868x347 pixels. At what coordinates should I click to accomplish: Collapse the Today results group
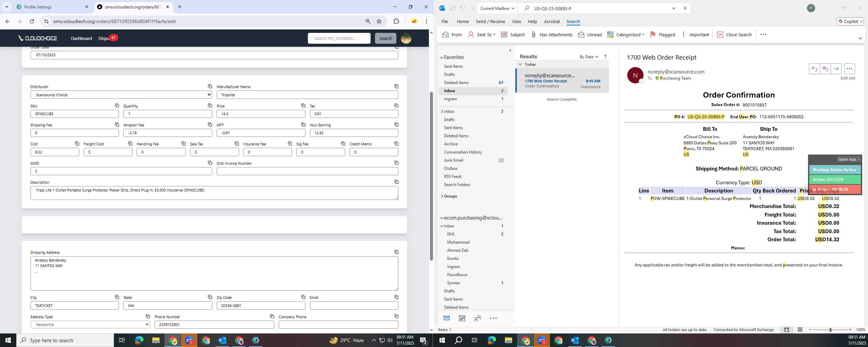[x=520, y=64]
